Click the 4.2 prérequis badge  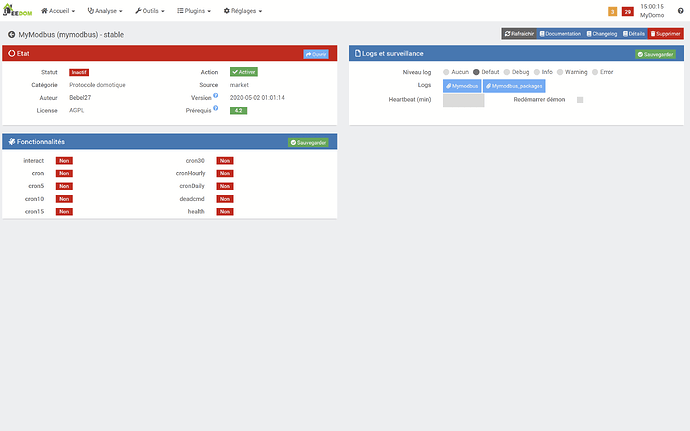pyautogui.click(x=239, y=111)
